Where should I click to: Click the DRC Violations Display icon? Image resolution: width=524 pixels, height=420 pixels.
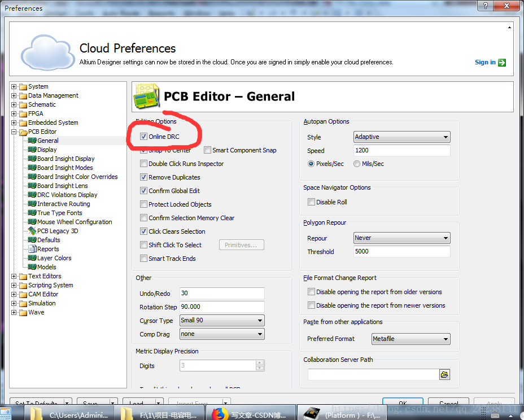32,194
